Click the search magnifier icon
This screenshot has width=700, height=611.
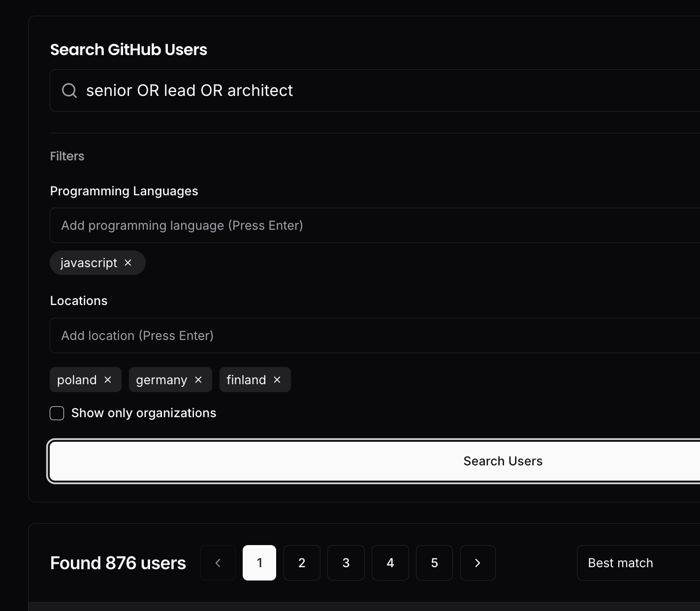69,91
